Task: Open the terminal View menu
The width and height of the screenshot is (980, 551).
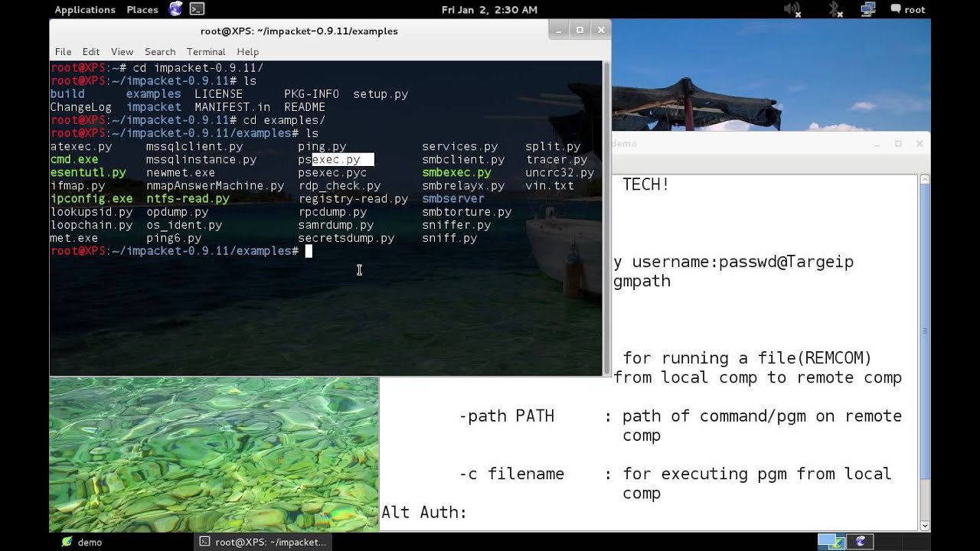Action: pyautogui.click(x=122, y=51)
